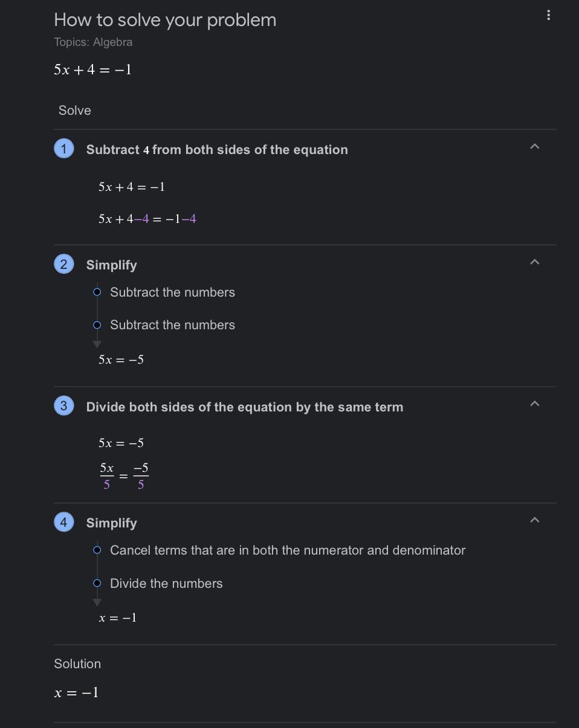This screenshot has width=579, height=728.
Task: Collapse step 1 using its chevron
Action: coord(534,147)
